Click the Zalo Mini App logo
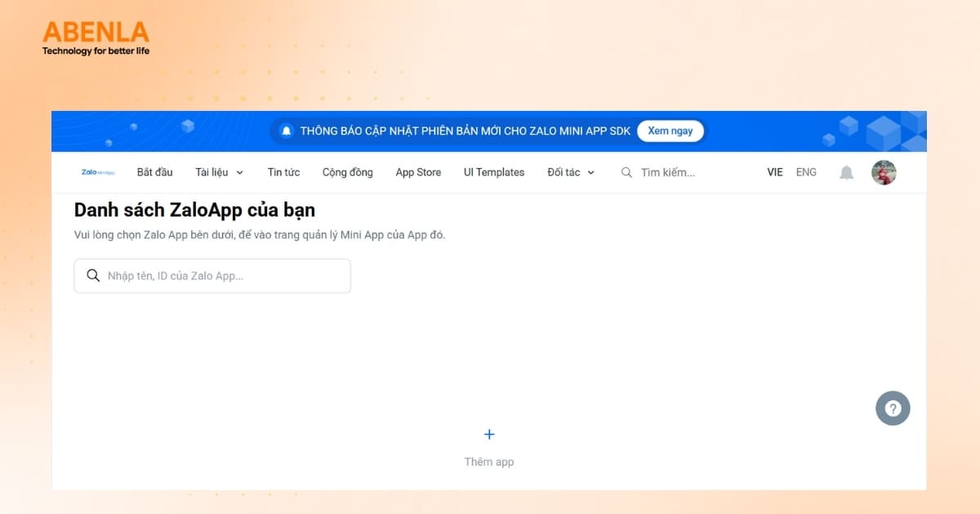The image size is (980, 514). tap(98, 172)
